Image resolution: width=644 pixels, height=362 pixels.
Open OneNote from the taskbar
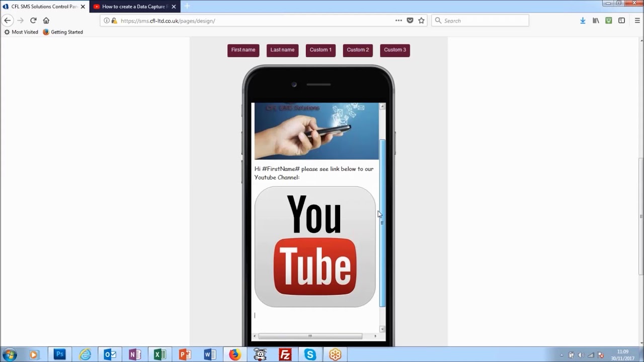135,354
